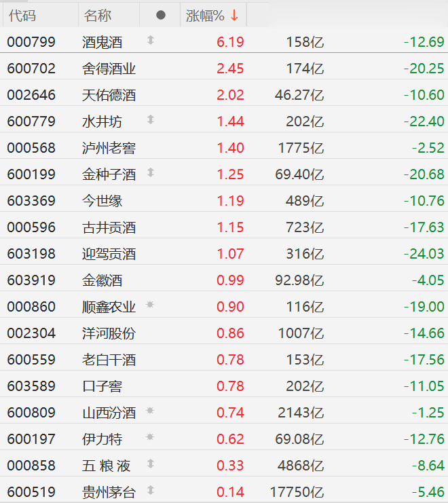This screenshot has height=503, width=448.
Task: Click the marker icon next to 金种子酒
Action: tap(151, 172)
